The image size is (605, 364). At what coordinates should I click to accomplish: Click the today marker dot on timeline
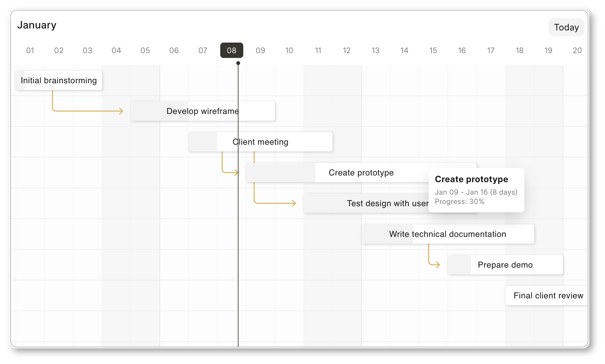point(238,63)
